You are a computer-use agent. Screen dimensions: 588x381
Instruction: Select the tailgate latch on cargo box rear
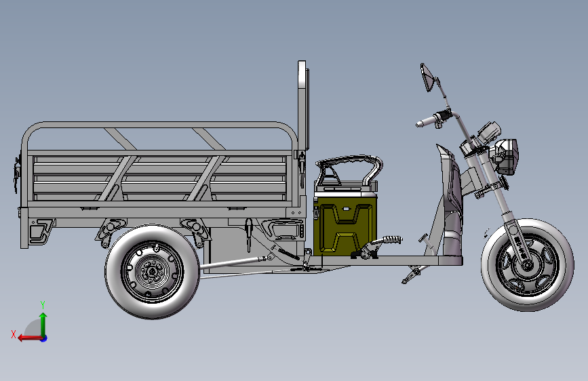(x=16, y=174)
